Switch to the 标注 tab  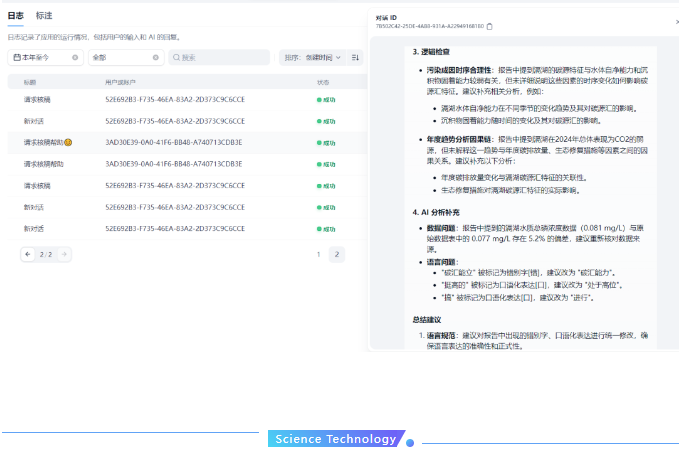(44, 16)
